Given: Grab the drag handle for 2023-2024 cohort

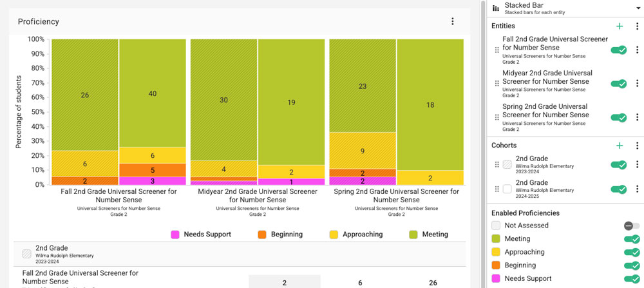Looking at the screenshot, I should coord(497,165).
